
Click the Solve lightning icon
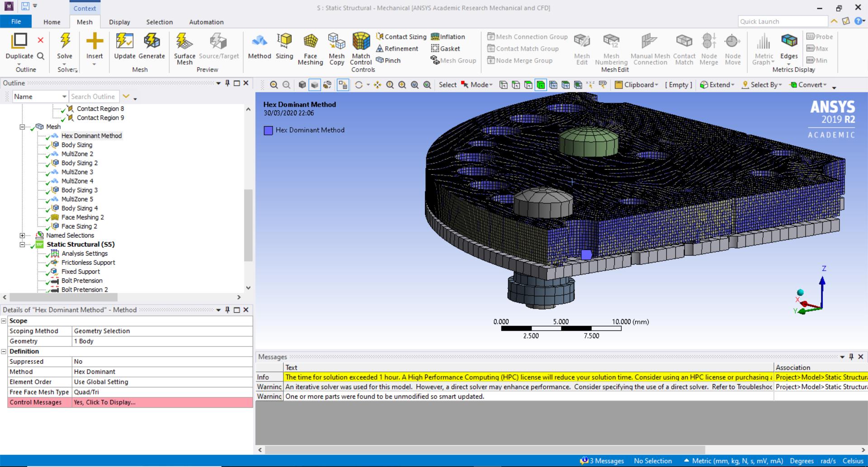(65, 41)
